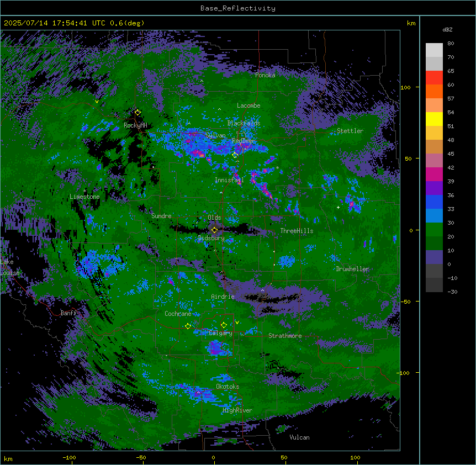Image resolution: width=476 pixels, height=465 pixels.
Task: Click the yellow diamond marker above Calgary
Action: [224, 325]
